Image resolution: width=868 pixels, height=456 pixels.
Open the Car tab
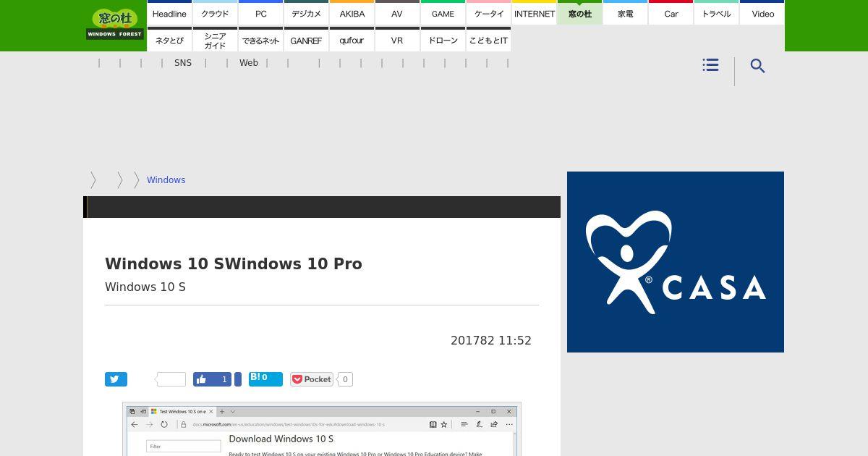671,13
